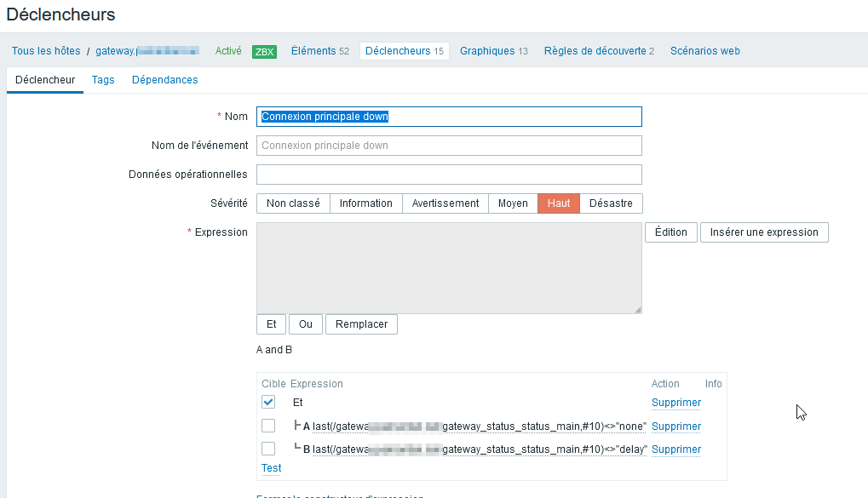868x498 pixels.
Task: Check the top-level 'Et' expression checkbox
Action: pos(268,403)
